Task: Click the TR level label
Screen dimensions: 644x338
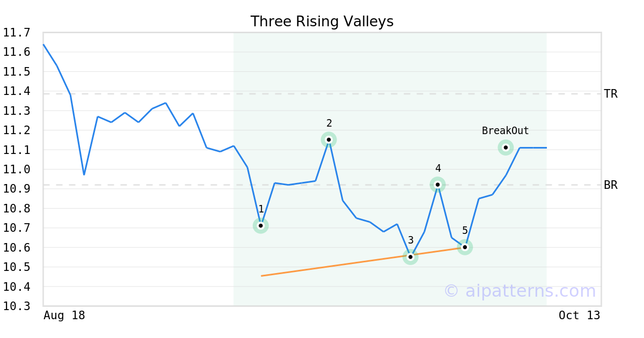Action: (611, 94)
